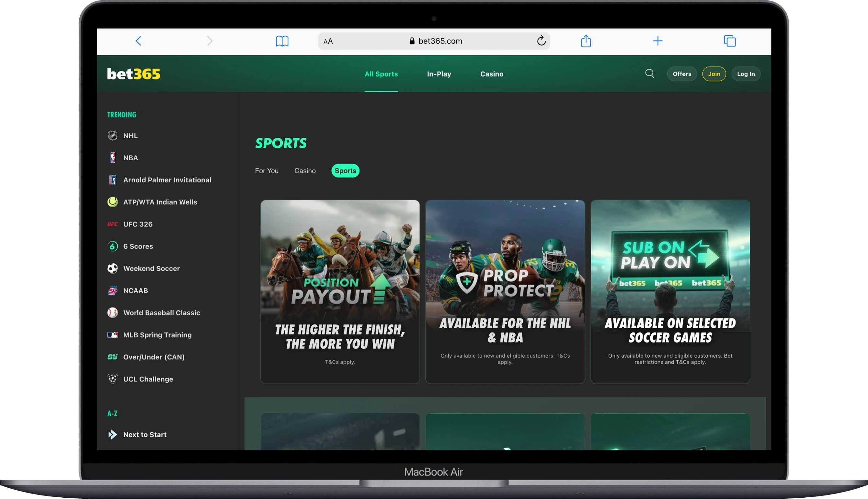The image size is (868, 499).
Task: Open the Offers page
Action: (x=682, y=74)
